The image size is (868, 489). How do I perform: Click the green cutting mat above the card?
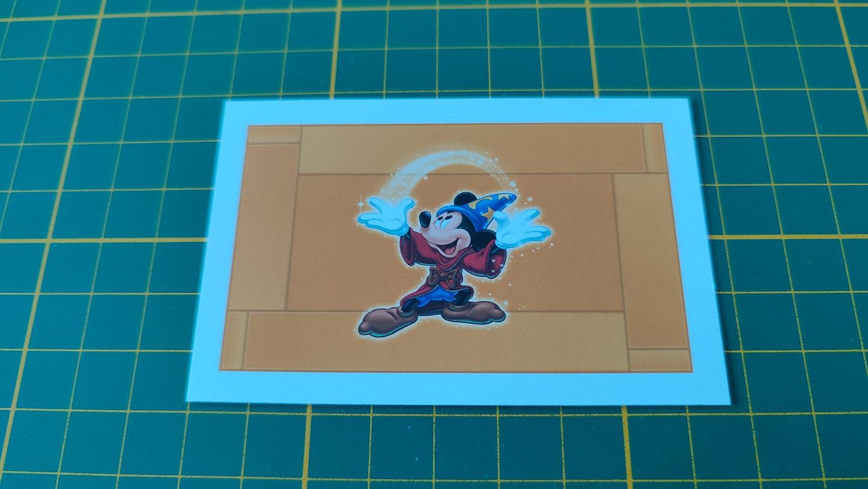coord(457,48)
